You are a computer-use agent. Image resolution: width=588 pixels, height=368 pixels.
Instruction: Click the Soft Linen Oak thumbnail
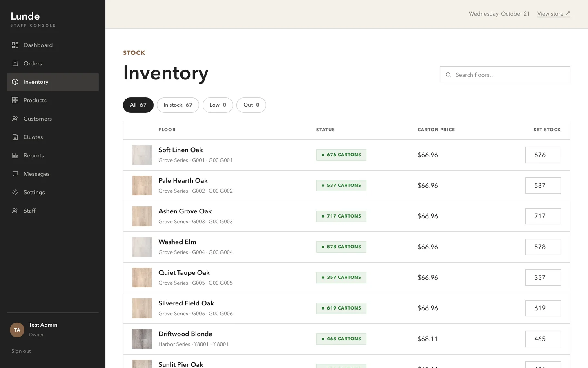pyautogui.click(x=142, y=155)
